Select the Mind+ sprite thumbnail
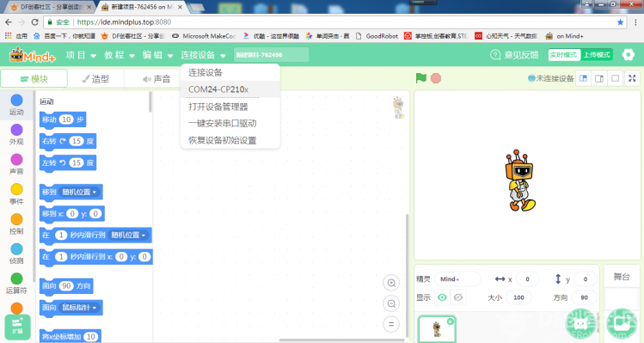The height and width of the screenshot is (343, 644). coord(437,329)
